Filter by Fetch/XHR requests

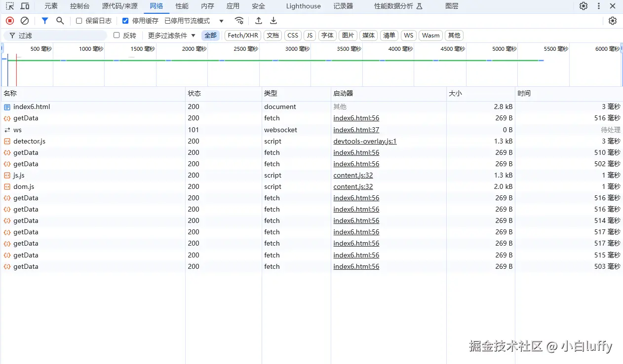point(243,36)
